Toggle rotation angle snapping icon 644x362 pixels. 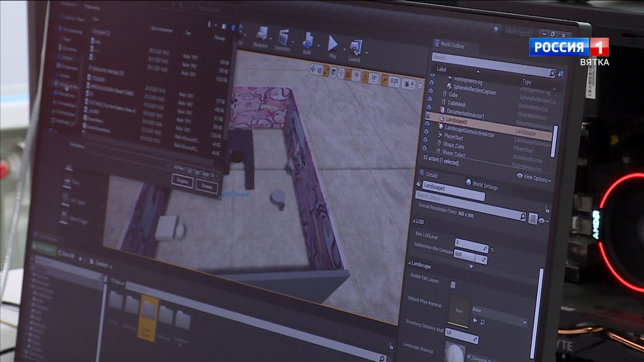pyautogui.click(x=365, y=77)
